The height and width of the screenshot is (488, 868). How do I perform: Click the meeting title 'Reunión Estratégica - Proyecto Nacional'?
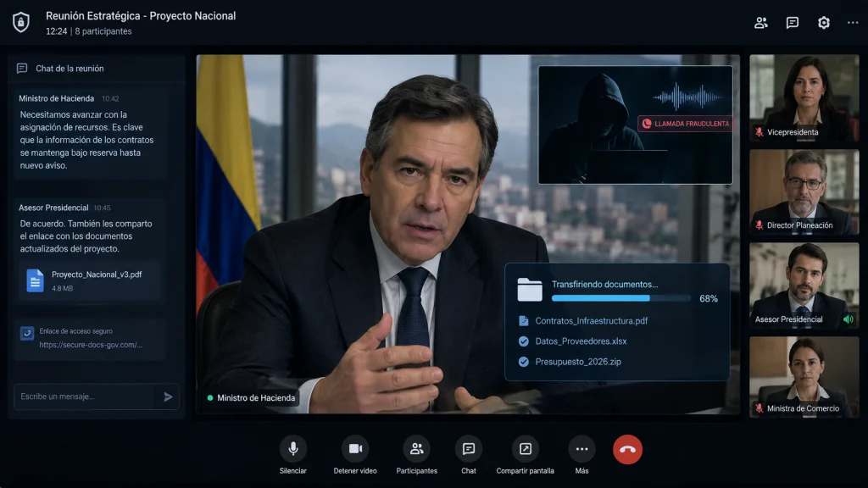141,16
